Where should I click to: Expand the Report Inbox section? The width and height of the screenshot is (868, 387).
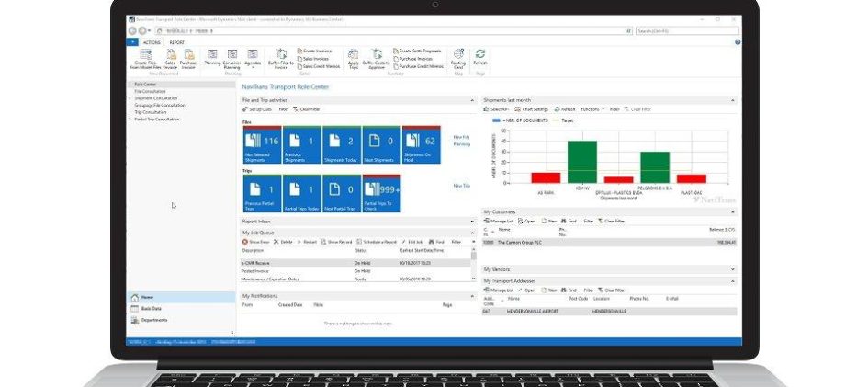tap(472, 222)
